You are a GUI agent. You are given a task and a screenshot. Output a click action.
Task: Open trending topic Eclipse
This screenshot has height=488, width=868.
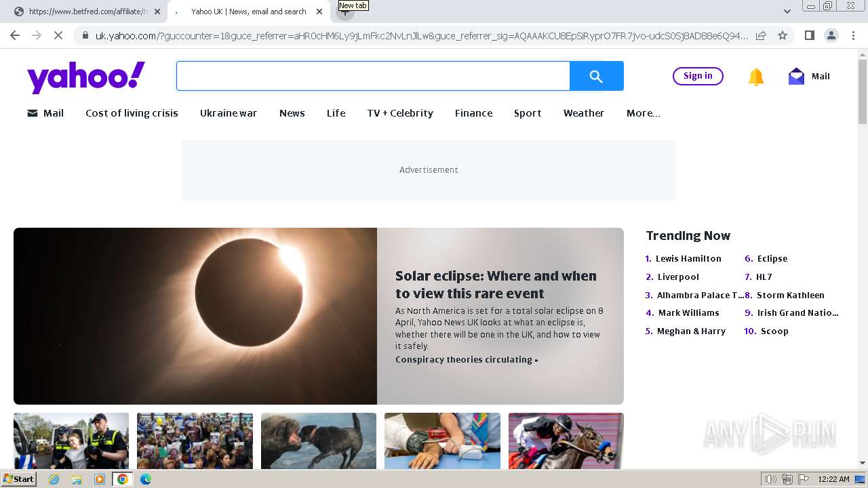tap(772, 258)
